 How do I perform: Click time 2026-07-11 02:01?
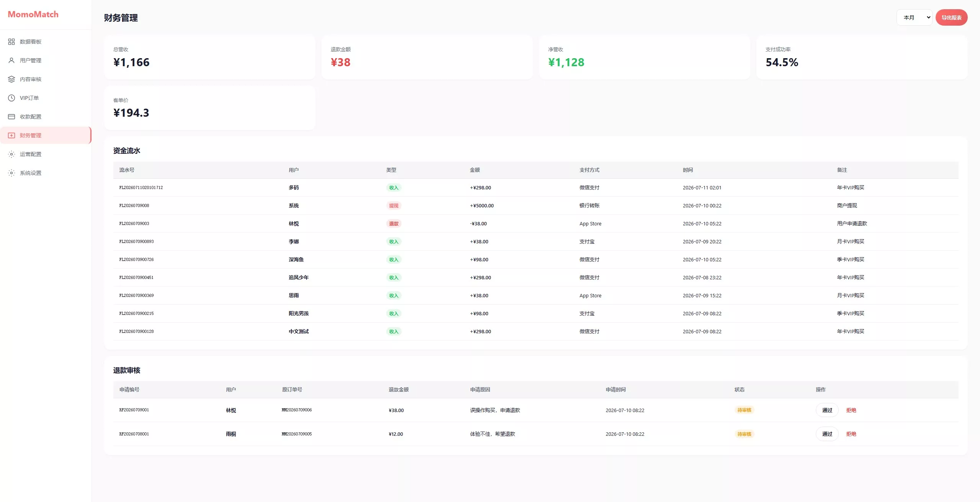(702, 187)
